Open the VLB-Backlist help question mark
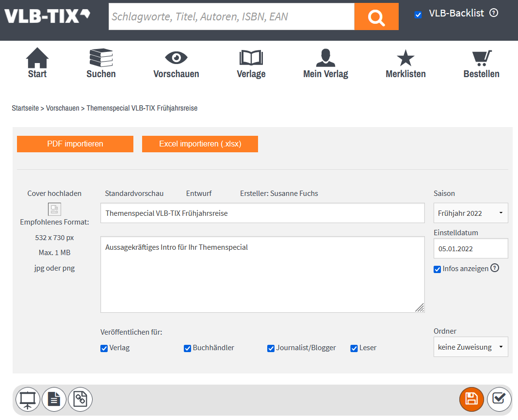 [494, 13]
